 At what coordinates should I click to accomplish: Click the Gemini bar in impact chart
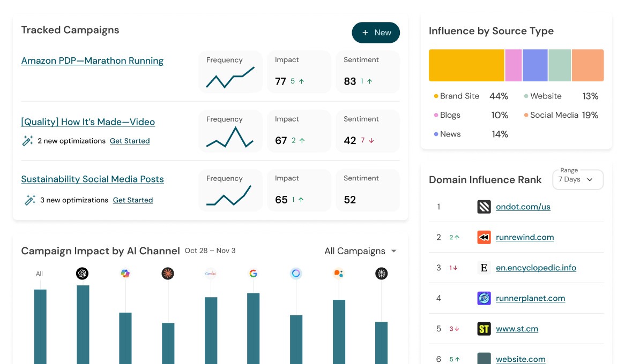[x=211, y=331]
